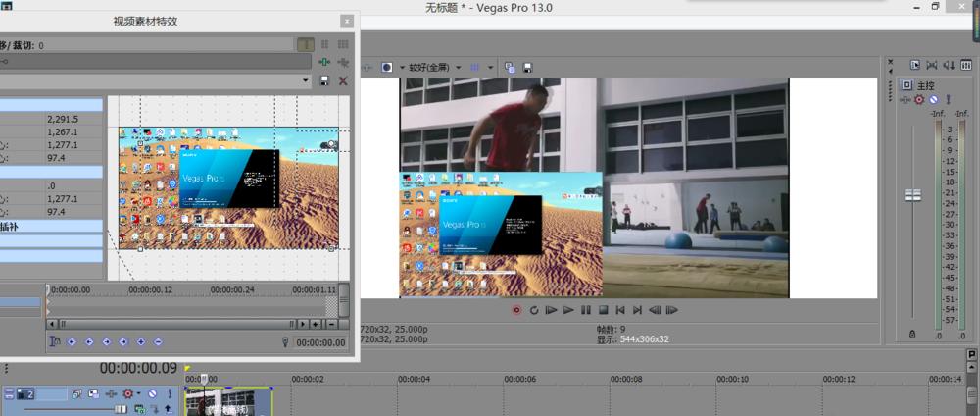Go to previous keyframe
980x416 pixels.
[89, 342]
